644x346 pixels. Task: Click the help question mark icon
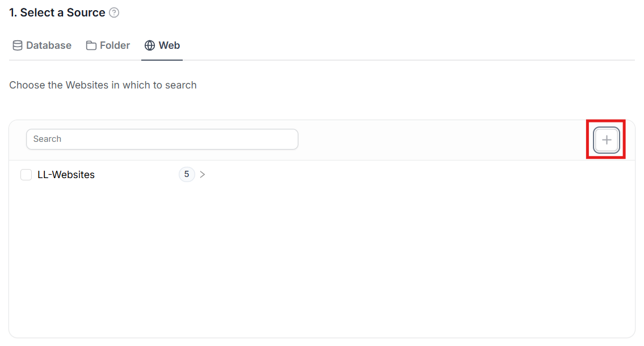(114, 12)
